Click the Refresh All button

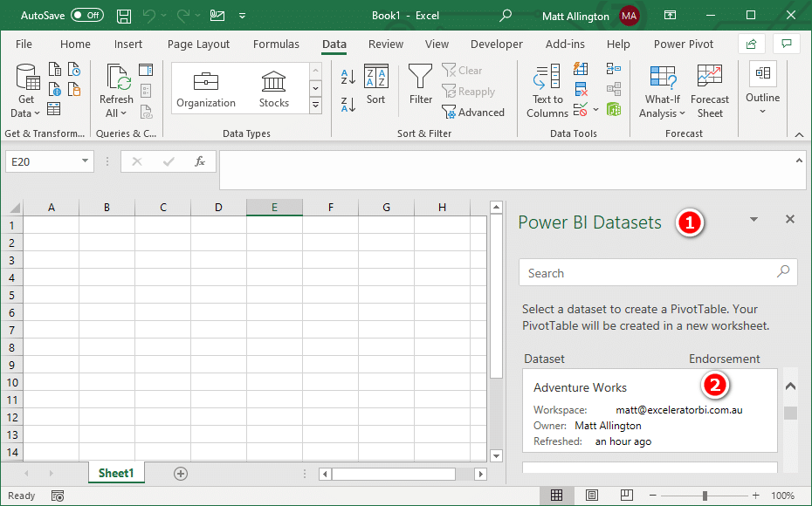(116, 91)
